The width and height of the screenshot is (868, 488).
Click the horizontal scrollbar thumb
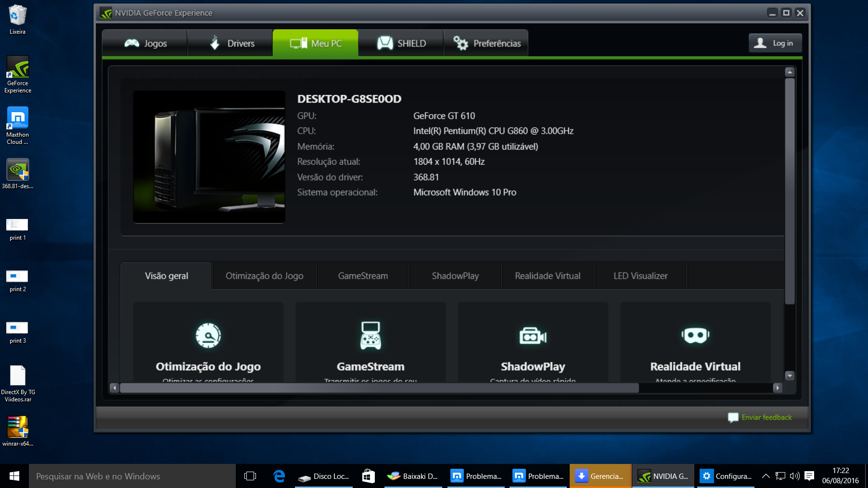pos(379,388)
